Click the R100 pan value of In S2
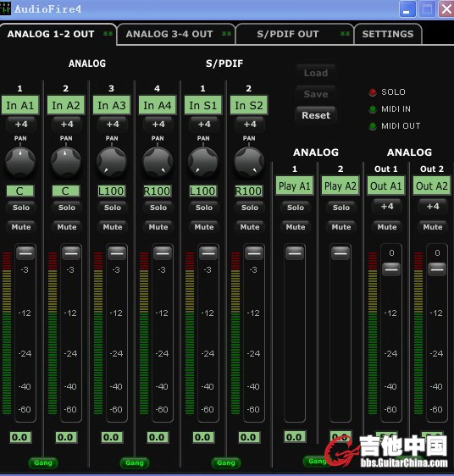This screenshot has width=454, height=476. coord(249,191)
